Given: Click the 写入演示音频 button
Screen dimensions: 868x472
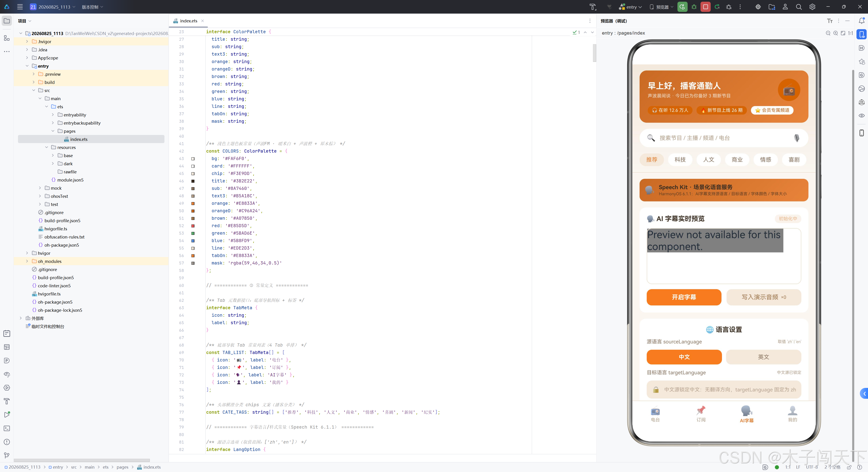Looking at the screenshot, I should tap(764, 297).
